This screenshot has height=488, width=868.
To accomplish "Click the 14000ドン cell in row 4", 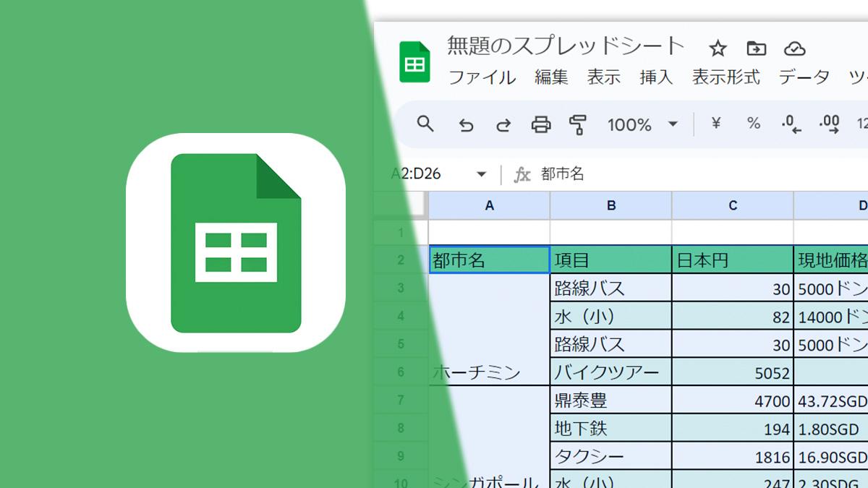I will pyautogui.click(x=831, y=316).
